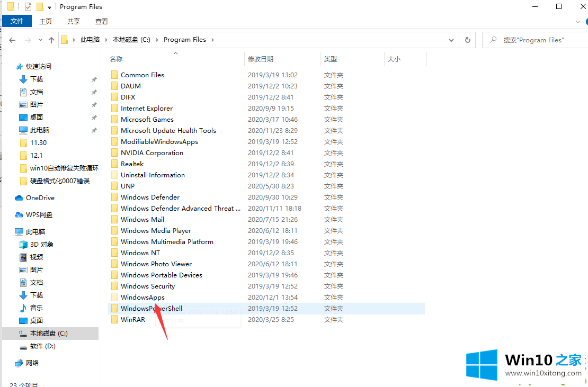Select the WindowsApps folder
Viewport: 588px width, 387px height.
(x=142, y=298)
